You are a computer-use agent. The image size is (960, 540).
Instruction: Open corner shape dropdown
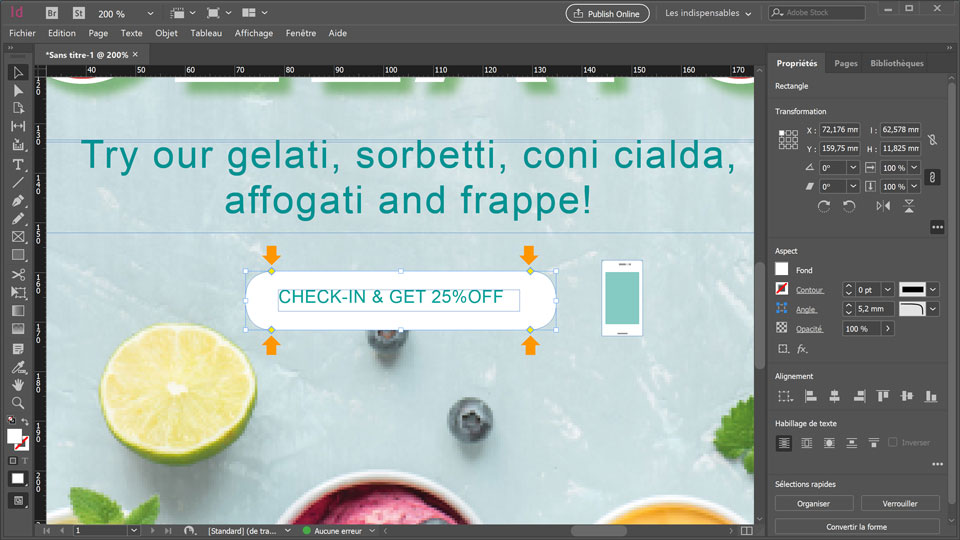(x=932, y=309)
